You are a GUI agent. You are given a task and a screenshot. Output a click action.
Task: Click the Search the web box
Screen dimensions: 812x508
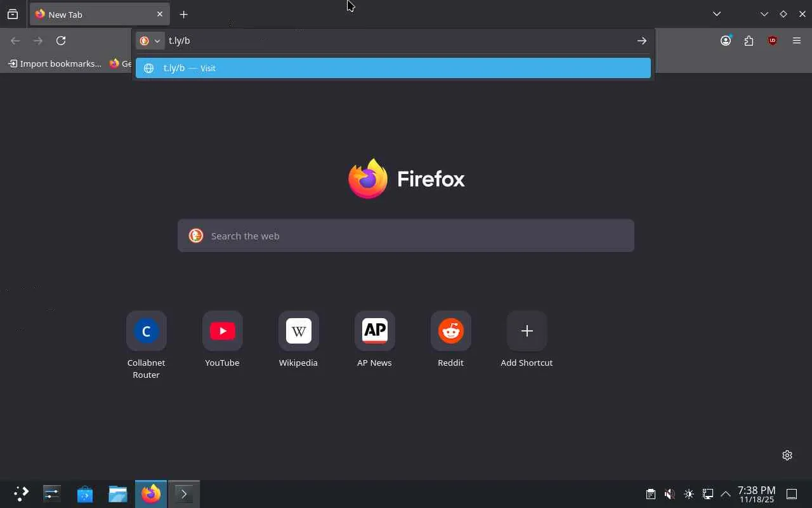click(406, 236)
